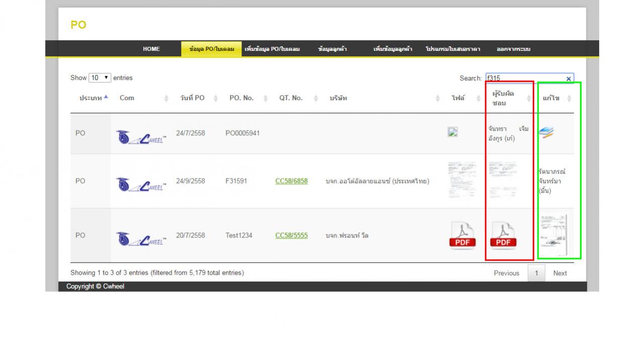
Task: Click the Next pagination button
Action: point(560,273)
